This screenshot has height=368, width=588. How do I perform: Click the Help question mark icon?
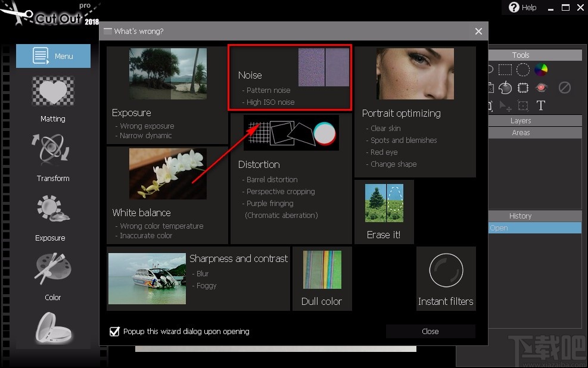pyautogui.click(x=514, y=7)
